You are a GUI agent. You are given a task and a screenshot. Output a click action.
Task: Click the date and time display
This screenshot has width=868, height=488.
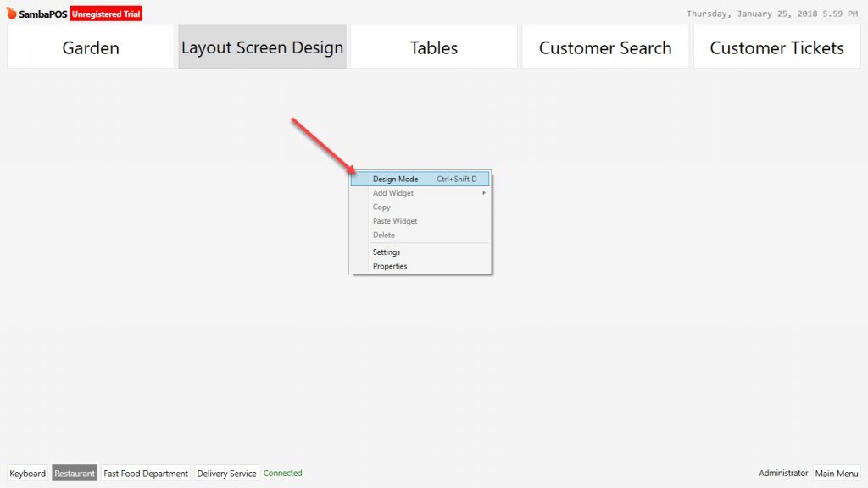tap(772, 14)
